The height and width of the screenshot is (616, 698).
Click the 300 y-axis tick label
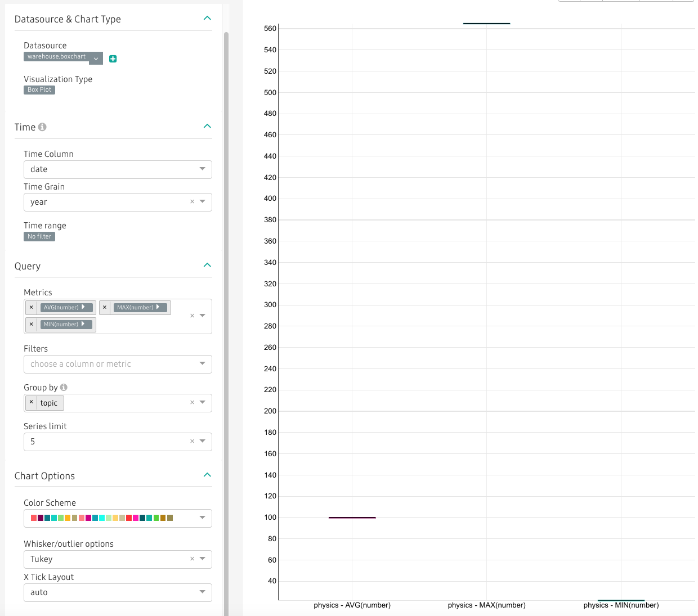[x=270, y=305]
